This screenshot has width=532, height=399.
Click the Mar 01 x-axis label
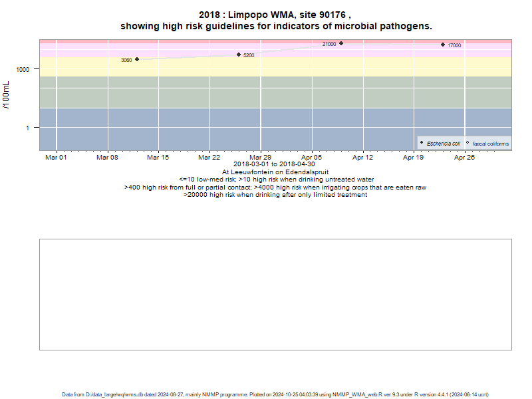coord(56,158)
